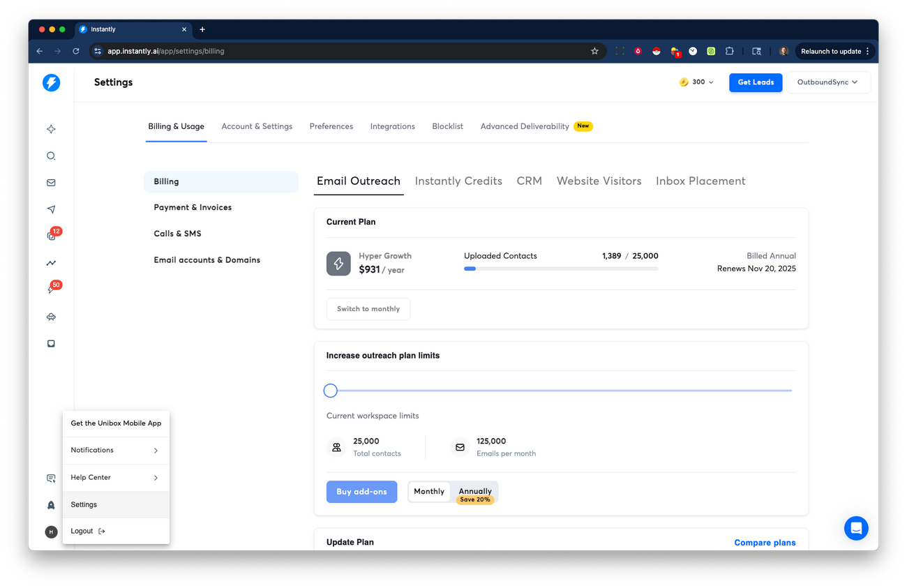This screenshot has width=907, height=588.
Task: Click the lightning icon showing 50 notifications
Action: pos(51,289)
